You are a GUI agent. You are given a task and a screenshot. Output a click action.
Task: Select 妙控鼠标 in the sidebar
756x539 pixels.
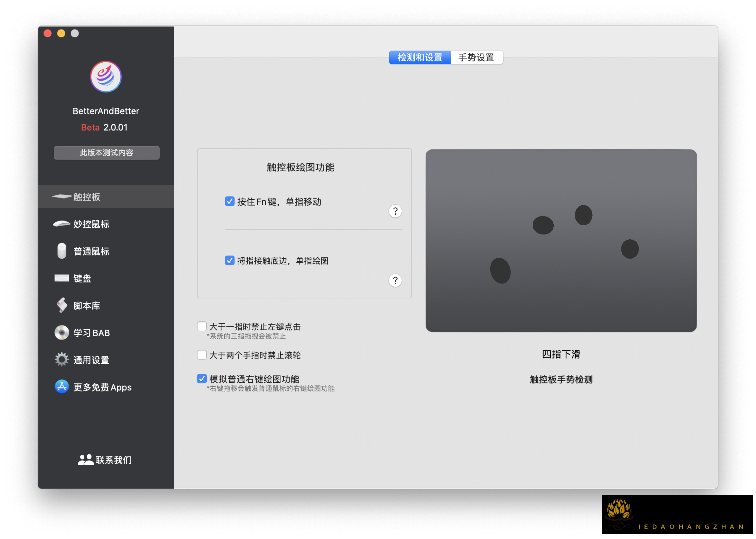(106, 224)
